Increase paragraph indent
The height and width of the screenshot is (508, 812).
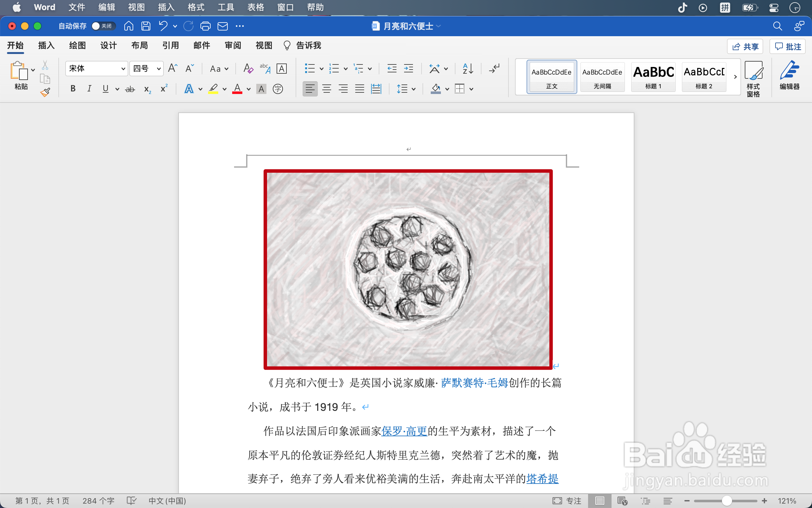point(408,69)
